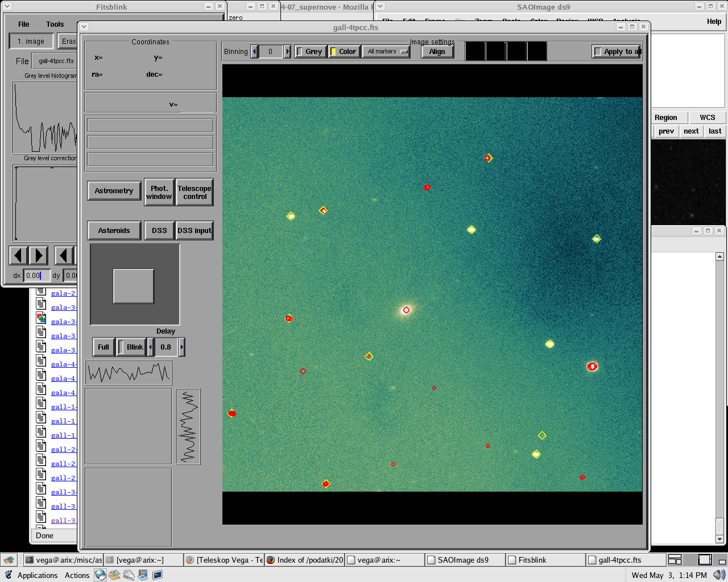The height and width of the screenshot is (582, 728).
Task: Click the ds9 vertical scrollbar down arrow
Action: [719, 539]
